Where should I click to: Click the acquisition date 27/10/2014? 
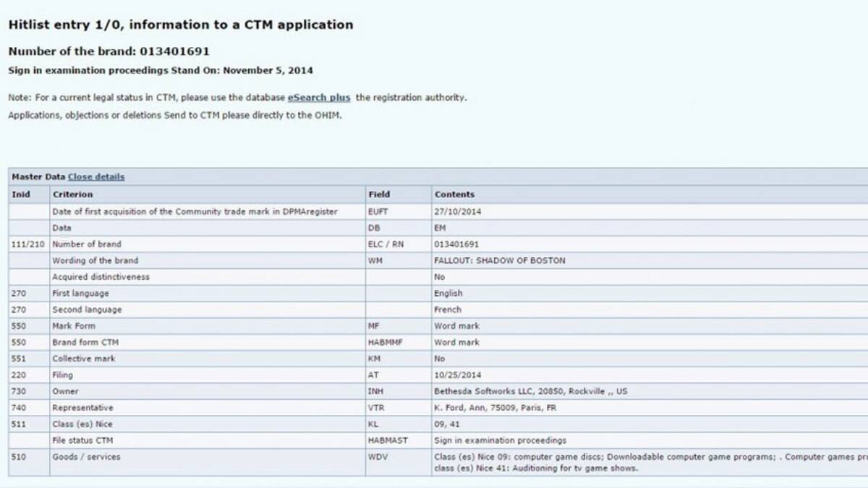pyautogui.click(x=458, y=212)
